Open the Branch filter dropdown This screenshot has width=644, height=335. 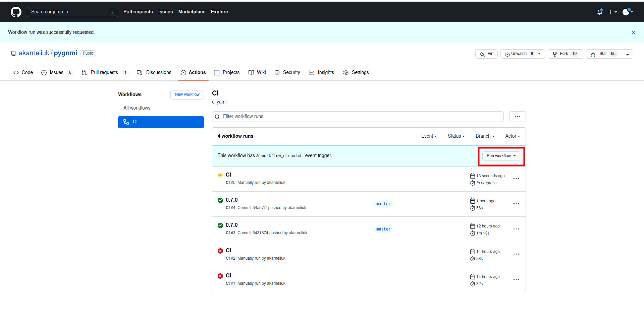485,136
